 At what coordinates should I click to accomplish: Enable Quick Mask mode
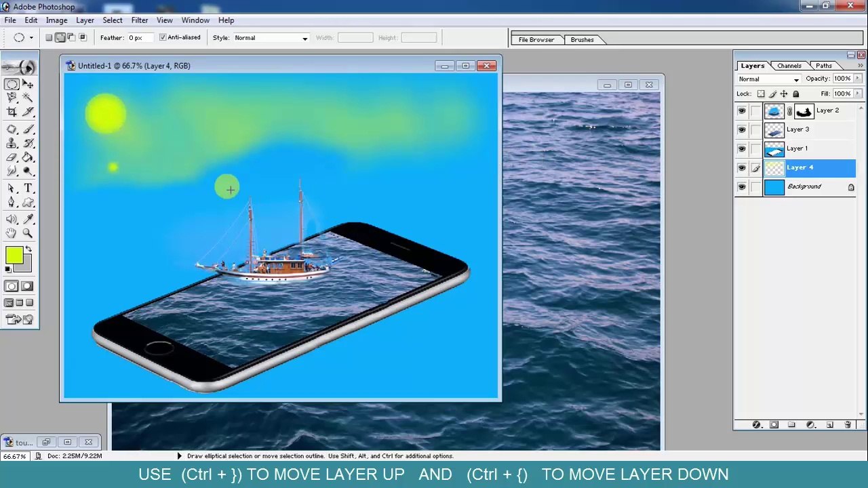27,286
